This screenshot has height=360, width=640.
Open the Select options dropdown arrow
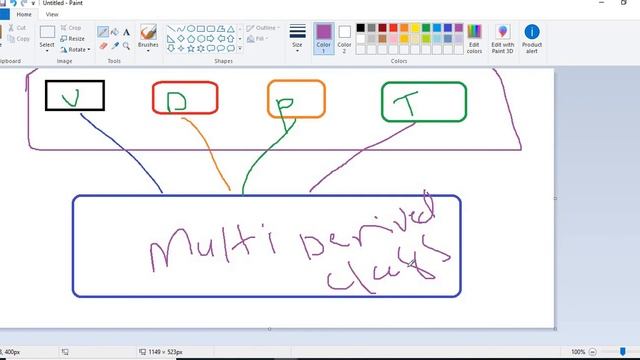coord(47,51)
